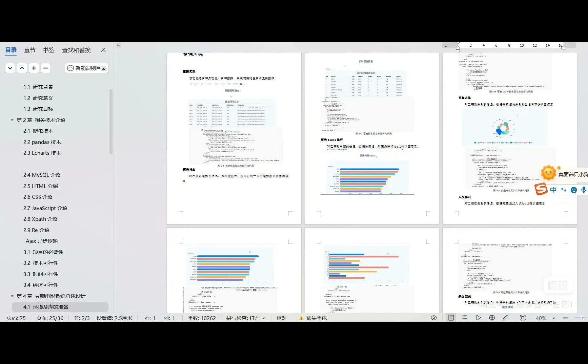This screenshot has width=588, height=364.
Task: Go to heading 3.3 时间可行性
Action: point(41,274)
